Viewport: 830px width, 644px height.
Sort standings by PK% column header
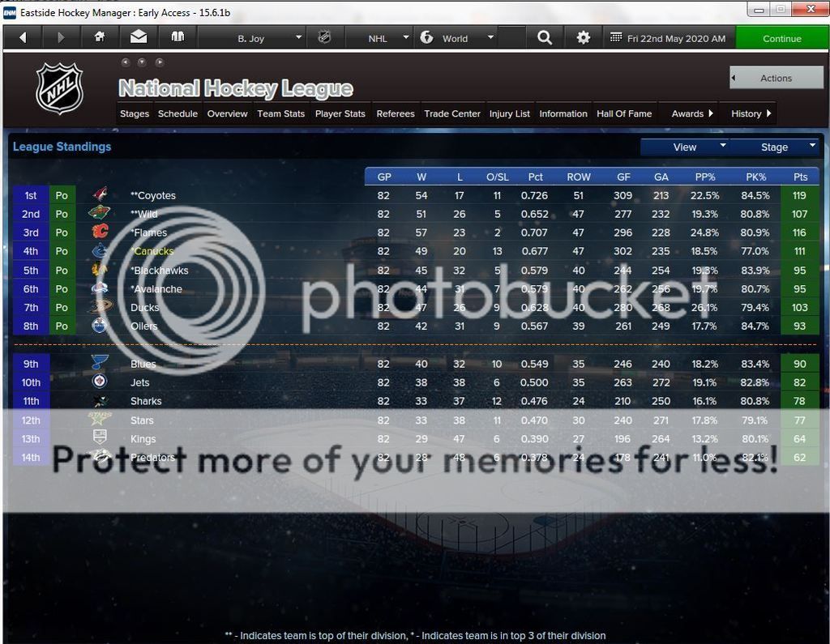(x=755, y=177)
